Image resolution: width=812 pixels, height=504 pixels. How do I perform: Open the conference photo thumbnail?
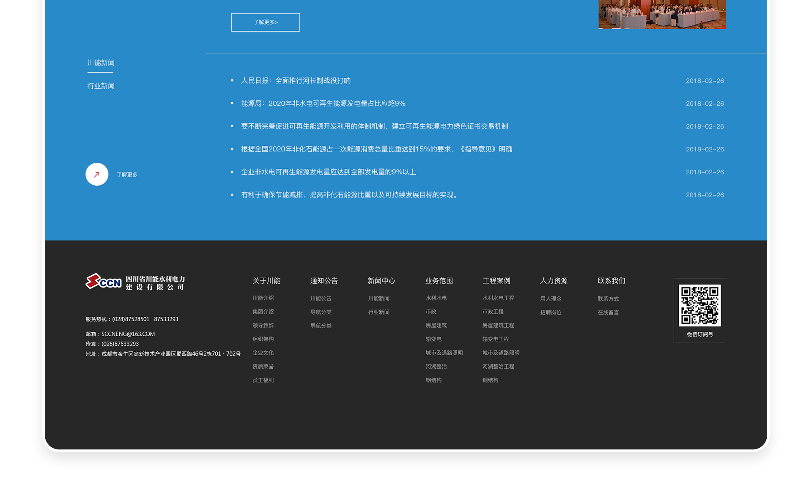[x=662, y=14]
